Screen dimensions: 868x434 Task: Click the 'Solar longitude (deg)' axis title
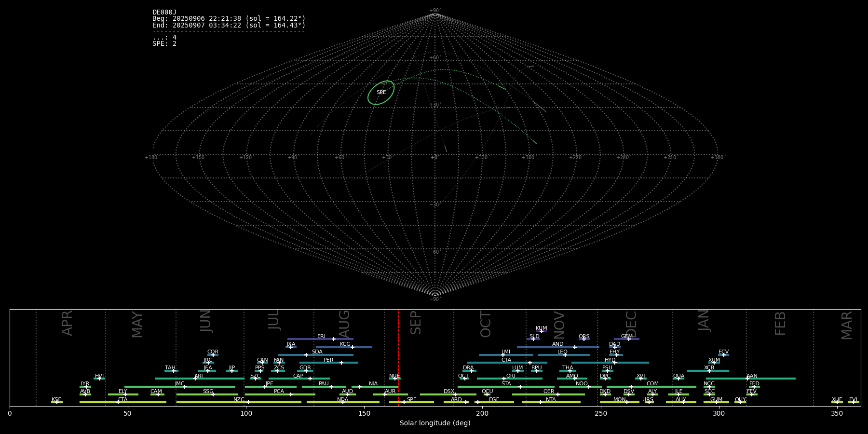point(435,423)
